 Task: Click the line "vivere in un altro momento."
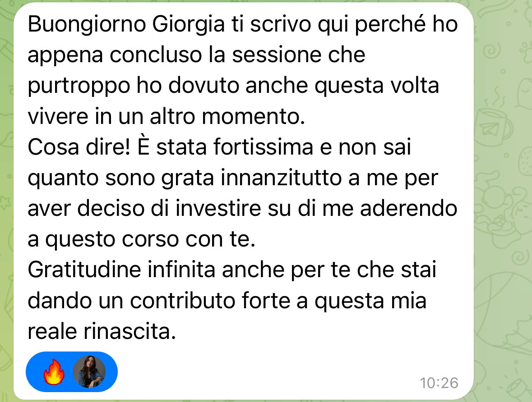click(166, 116)
